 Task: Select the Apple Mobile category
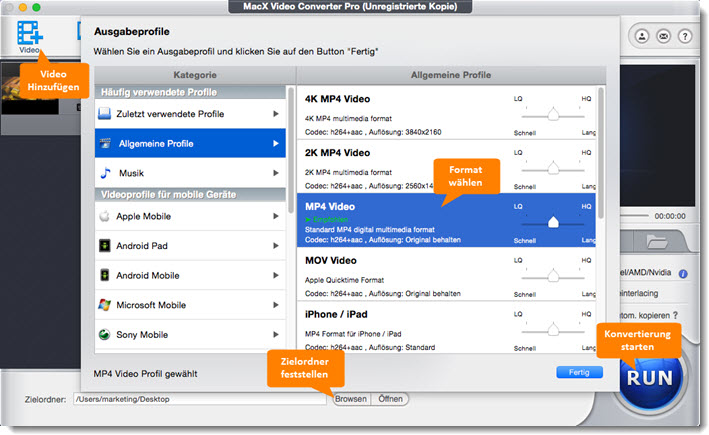(x=190, y=216)
